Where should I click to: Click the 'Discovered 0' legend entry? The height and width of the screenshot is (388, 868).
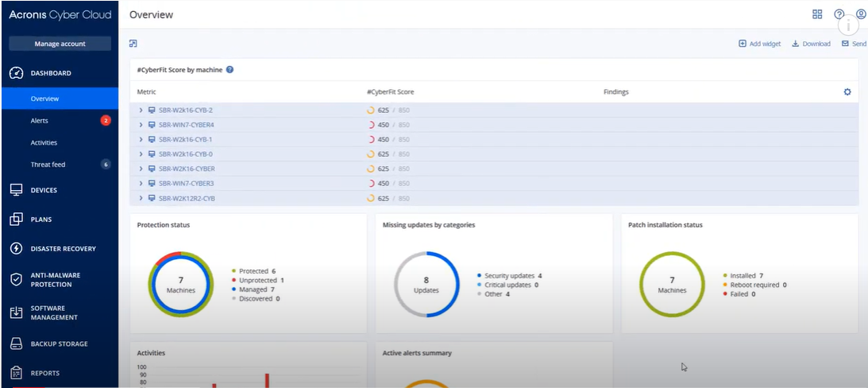pyautogui.click(x=255, y=299)
